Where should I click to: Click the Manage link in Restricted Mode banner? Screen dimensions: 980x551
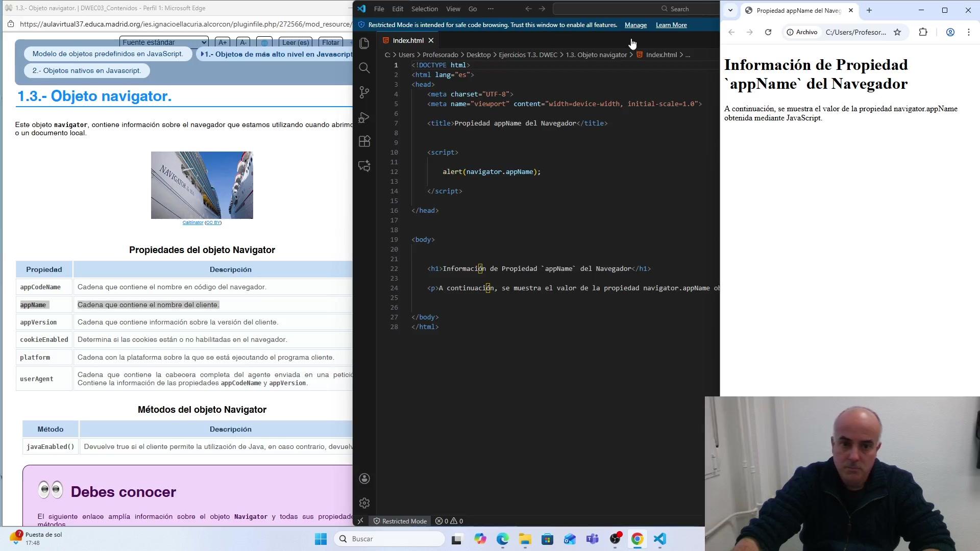click(x=635, y=25)
